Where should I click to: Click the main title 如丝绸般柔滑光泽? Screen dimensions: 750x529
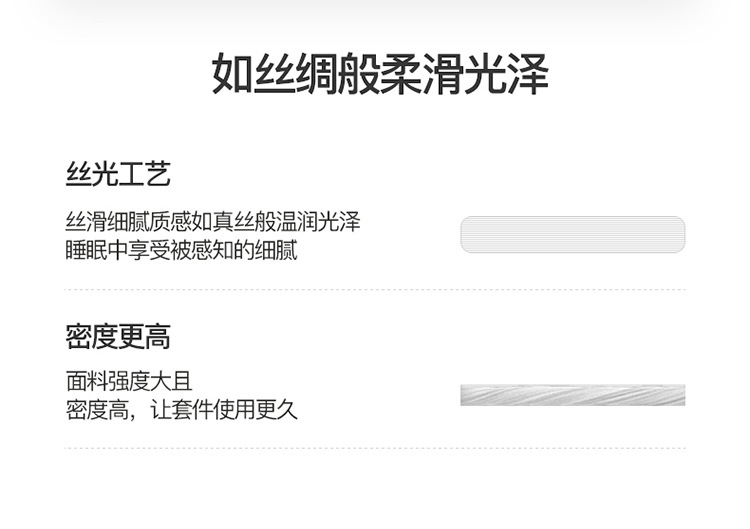pos(379,75)
